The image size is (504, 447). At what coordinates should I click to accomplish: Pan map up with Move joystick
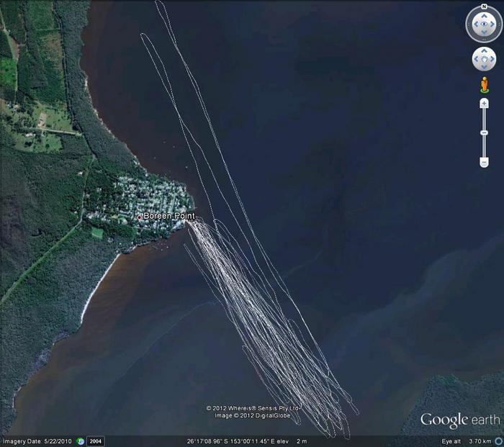click(x=483, y=51)
